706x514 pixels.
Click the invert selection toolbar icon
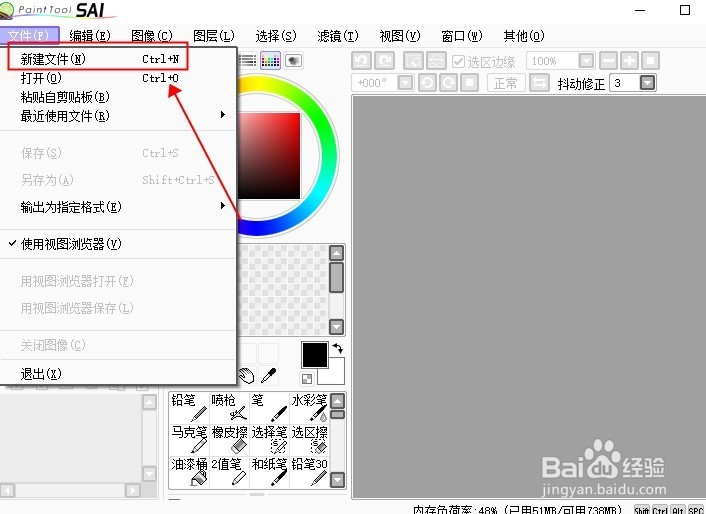(x=436, y=60)
